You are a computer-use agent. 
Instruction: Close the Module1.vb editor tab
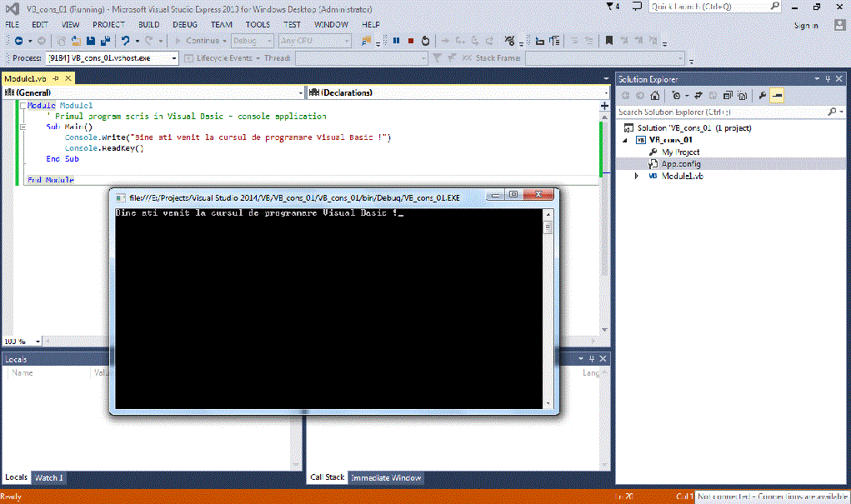tap(68, 78)
